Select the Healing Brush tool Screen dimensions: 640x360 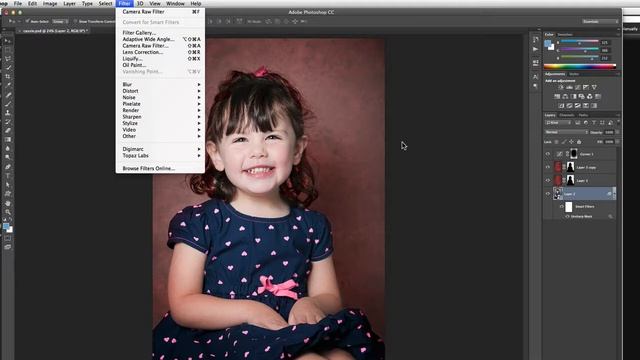tap(8, 95)
